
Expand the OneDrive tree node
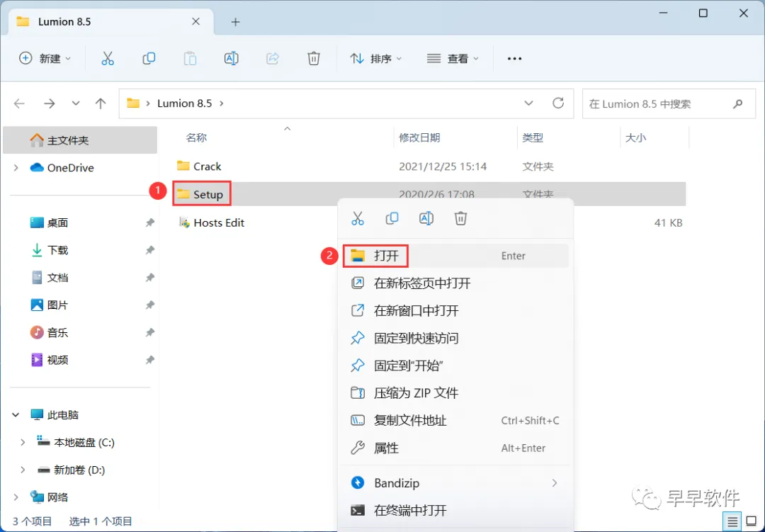pyautogui.click(x=16, y=168)
